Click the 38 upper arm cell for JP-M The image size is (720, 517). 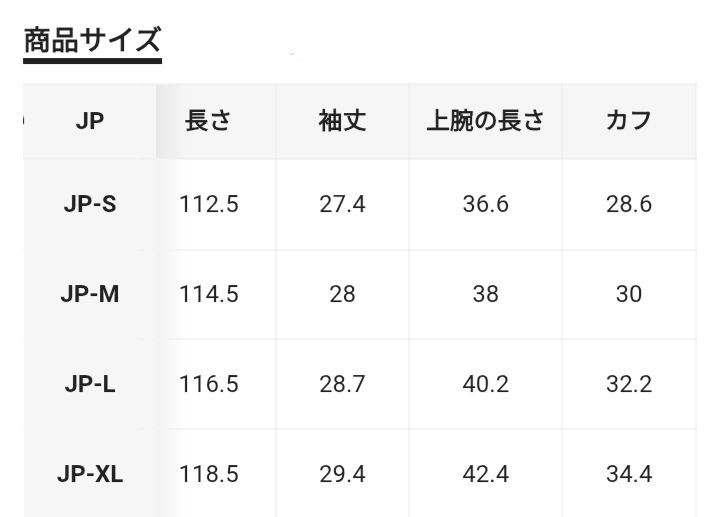point(485,294)
